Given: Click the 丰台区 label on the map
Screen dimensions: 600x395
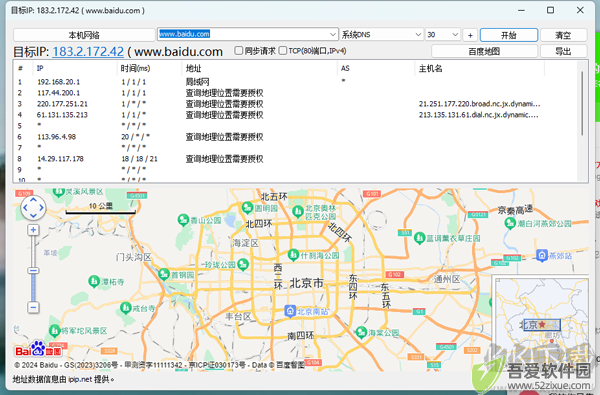Looking at the screenshot, I should 238,316.
